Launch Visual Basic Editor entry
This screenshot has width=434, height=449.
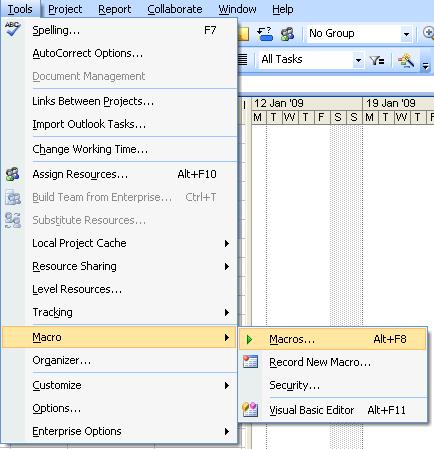[x=333, y=410]
